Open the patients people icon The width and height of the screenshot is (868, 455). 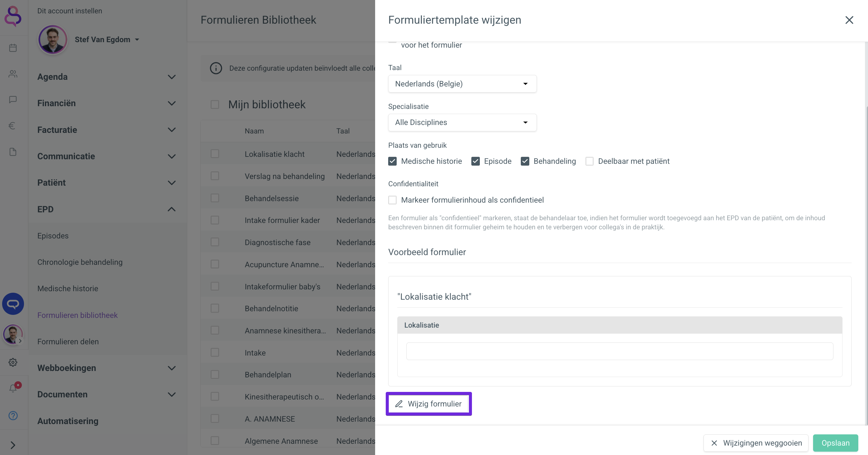(13, 74)
